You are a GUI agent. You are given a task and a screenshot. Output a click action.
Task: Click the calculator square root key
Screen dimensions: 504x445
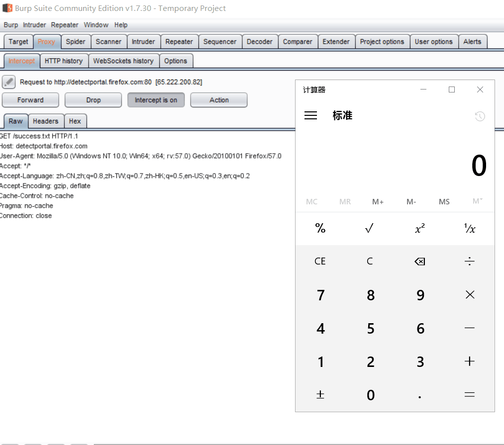pos(370,228)
